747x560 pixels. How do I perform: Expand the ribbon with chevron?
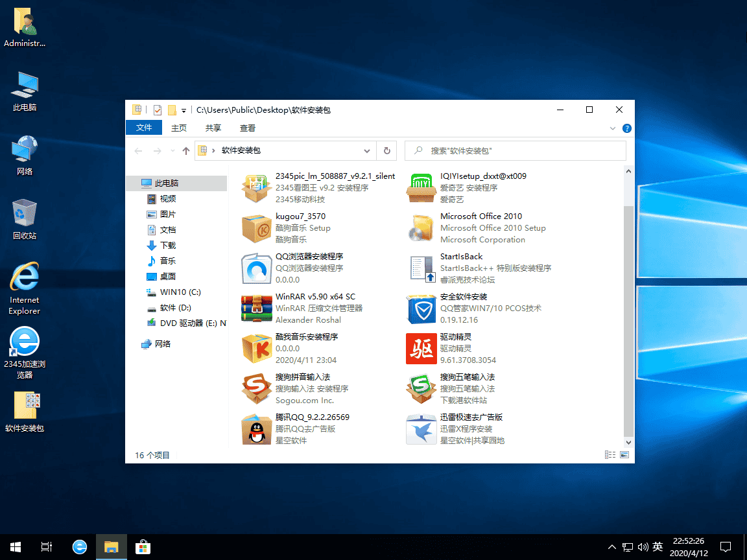(613, 128)
